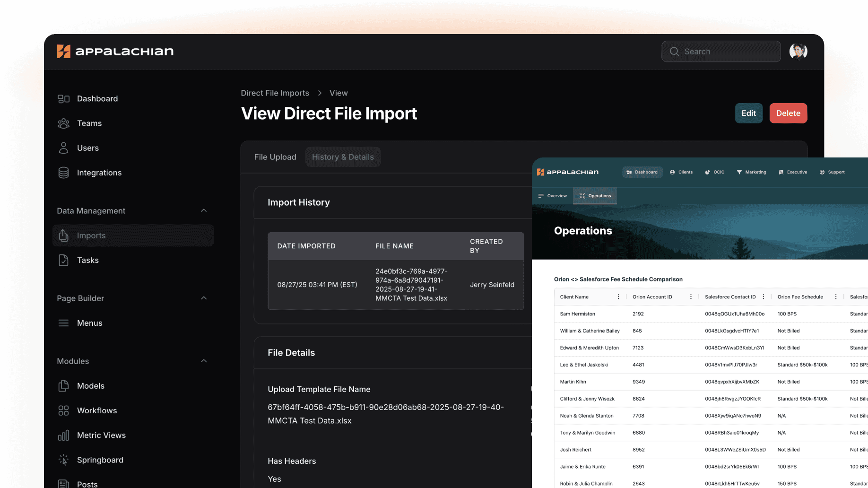Collapse the Modules section chevron
The height and width of the screenshot is (488, 868).
point(204,361)
